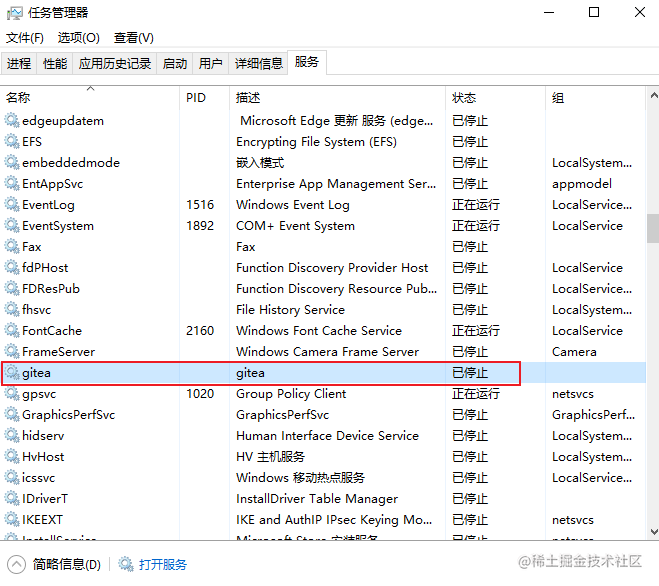Select the EventSystem service icon
This screenshot has width=659, height=586.
click(x=12, y=226)
